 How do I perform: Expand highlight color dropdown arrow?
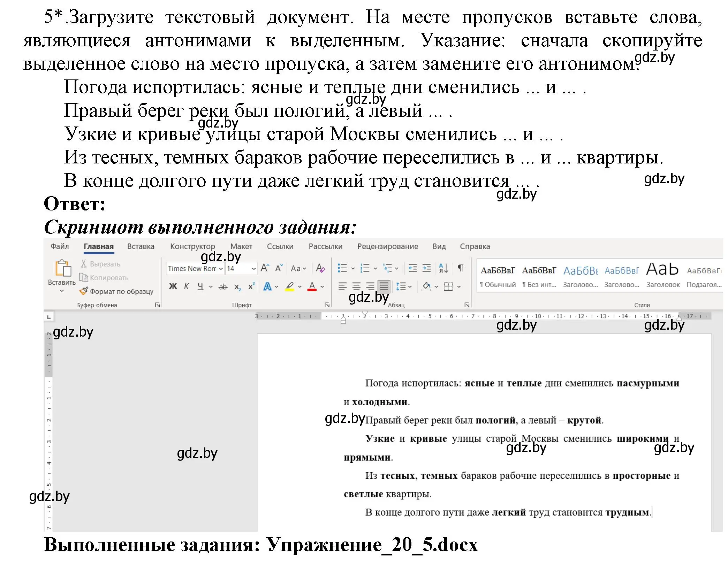point(299,287)
